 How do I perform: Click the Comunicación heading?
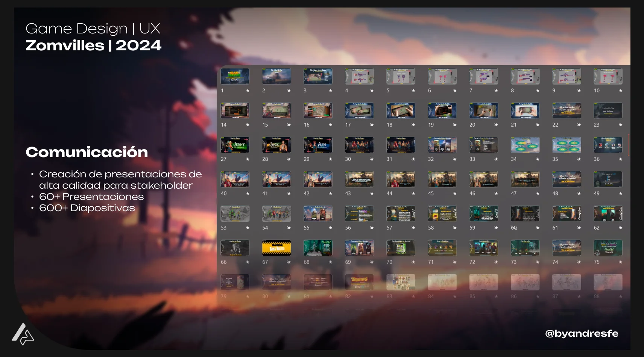pyautogui.click(x=87, y=152)
